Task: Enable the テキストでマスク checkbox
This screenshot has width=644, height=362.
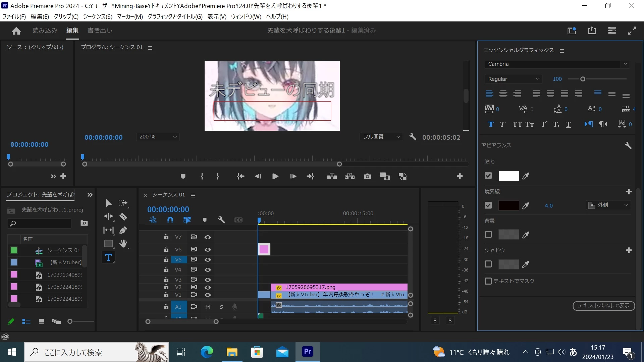Action: (x=488, y=281)
